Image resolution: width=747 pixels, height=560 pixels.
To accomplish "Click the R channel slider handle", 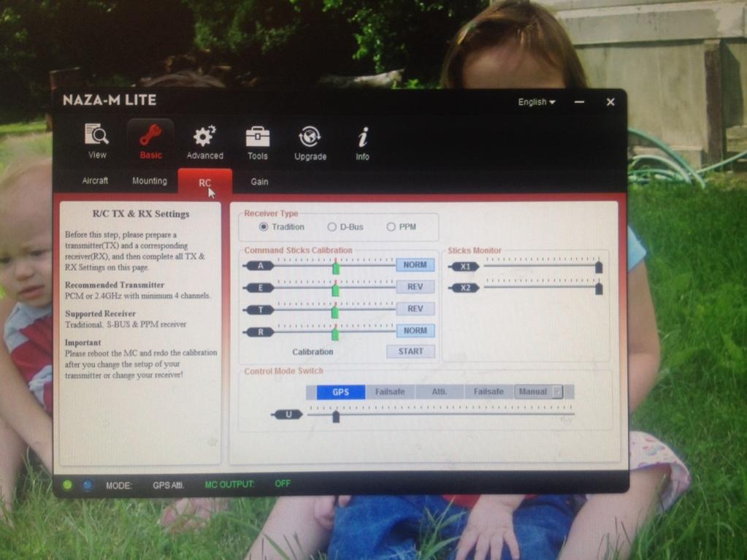I will [335, 333].
